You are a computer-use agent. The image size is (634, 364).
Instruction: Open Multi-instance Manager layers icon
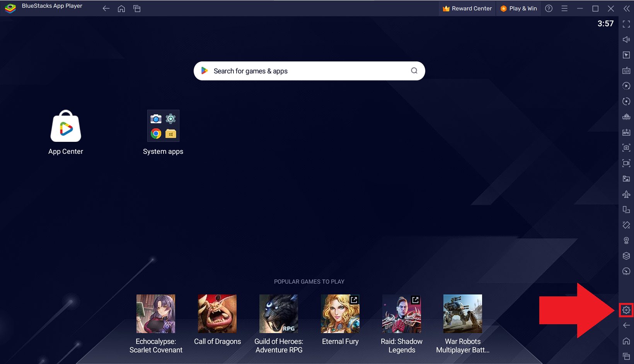click(626, 256)
